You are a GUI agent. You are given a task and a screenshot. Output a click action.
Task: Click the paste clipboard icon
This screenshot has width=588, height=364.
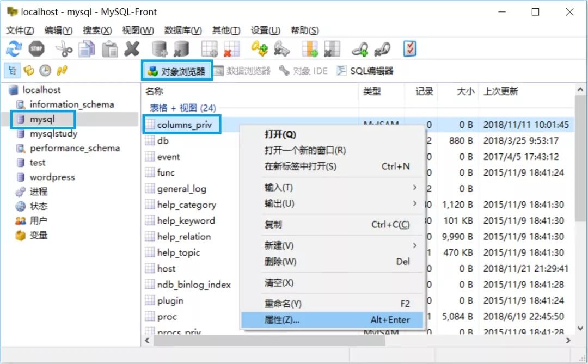(x=110, y=49)
